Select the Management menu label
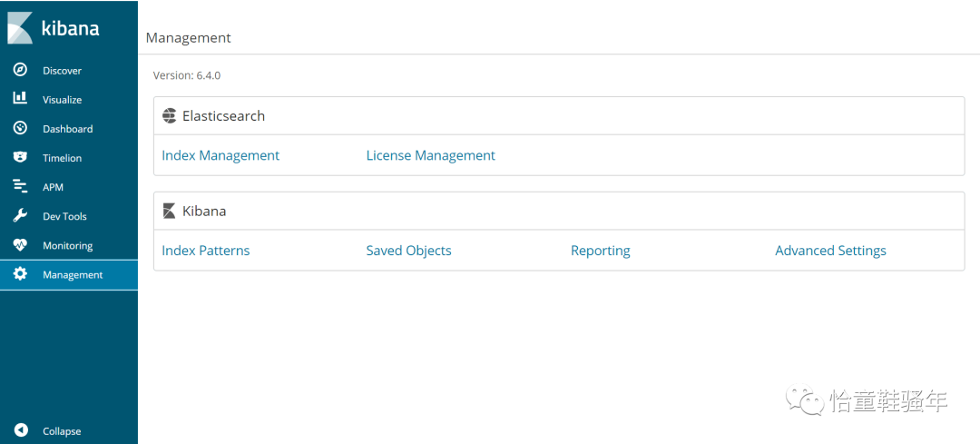 click(73, 275)
